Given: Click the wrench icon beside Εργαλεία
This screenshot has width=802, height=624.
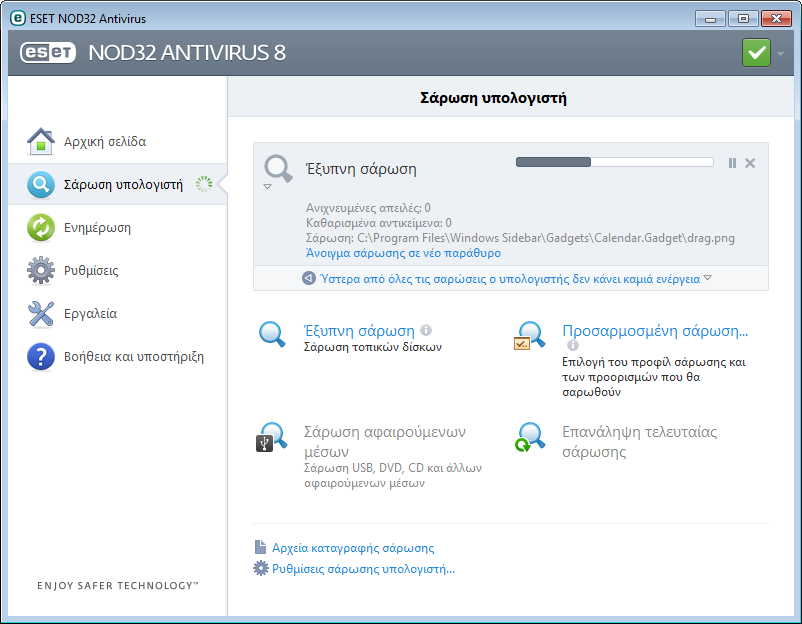Looking at the screenshot, I should (x=40, y=313).
